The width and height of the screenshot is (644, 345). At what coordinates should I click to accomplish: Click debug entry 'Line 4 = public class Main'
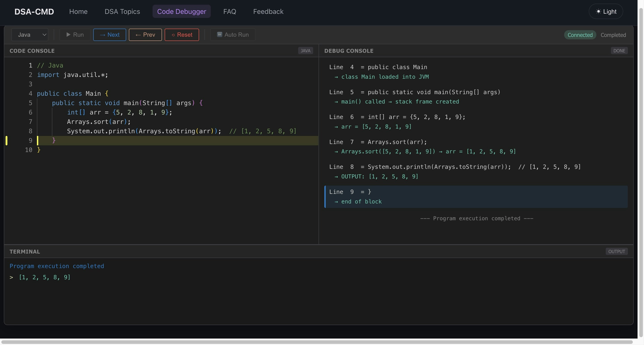pyautogui.click(x=378, y=67)
